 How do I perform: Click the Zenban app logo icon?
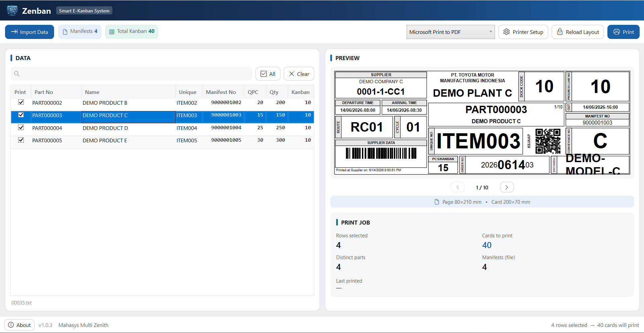(12, 10)
